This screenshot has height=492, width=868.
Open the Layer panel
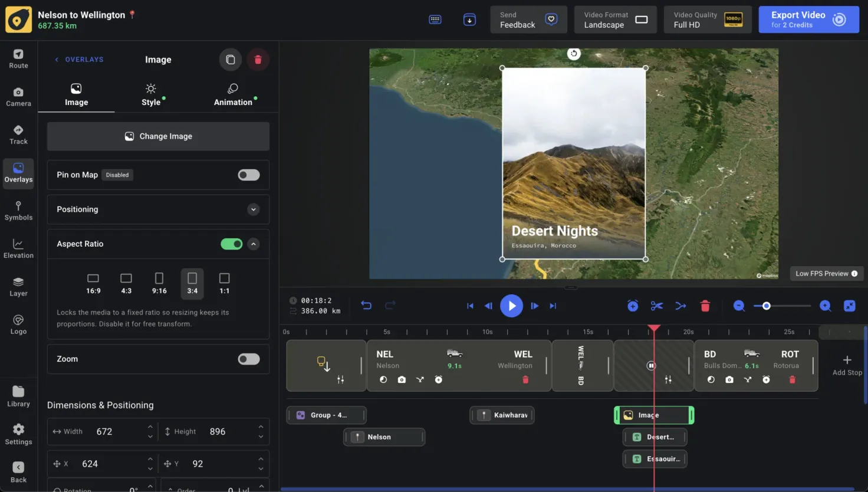point(18,287)
